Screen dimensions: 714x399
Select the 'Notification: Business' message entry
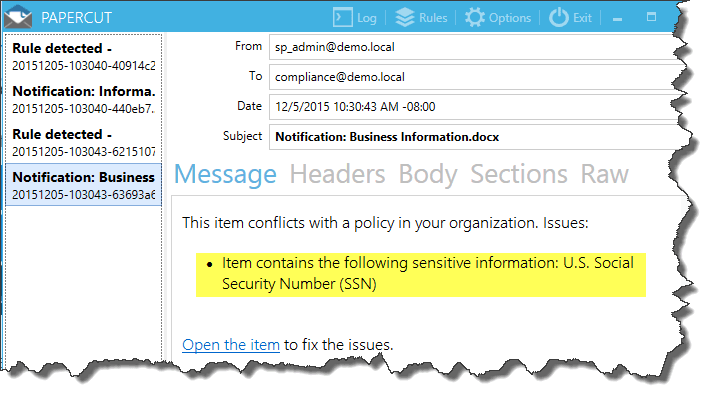tap(84, 185)
